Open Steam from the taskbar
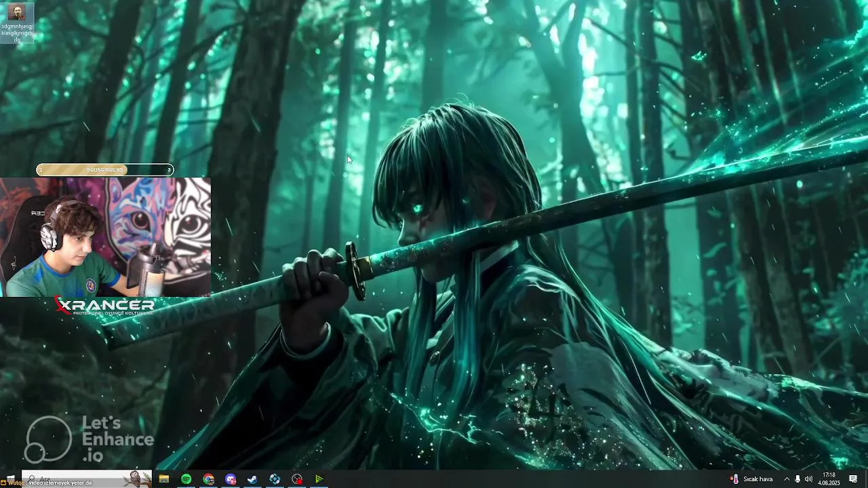 (252, 479)
